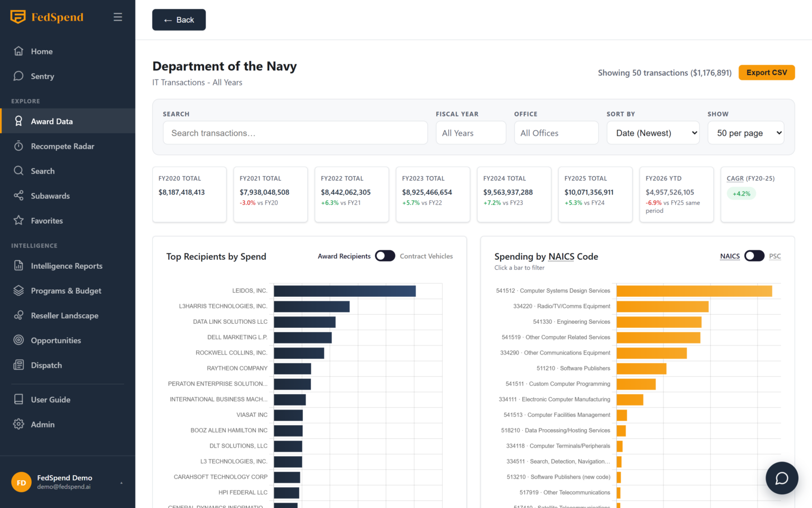Click the Programs & Budget layers icon
The height and width of the screenshot is (508, 812).
click(19, 291)
